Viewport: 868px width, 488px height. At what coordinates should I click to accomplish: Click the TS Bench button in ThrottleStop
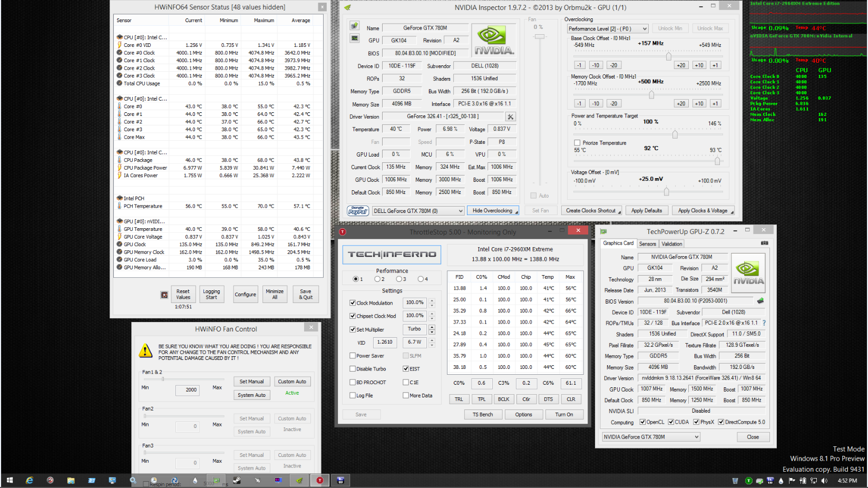[483, 415]
